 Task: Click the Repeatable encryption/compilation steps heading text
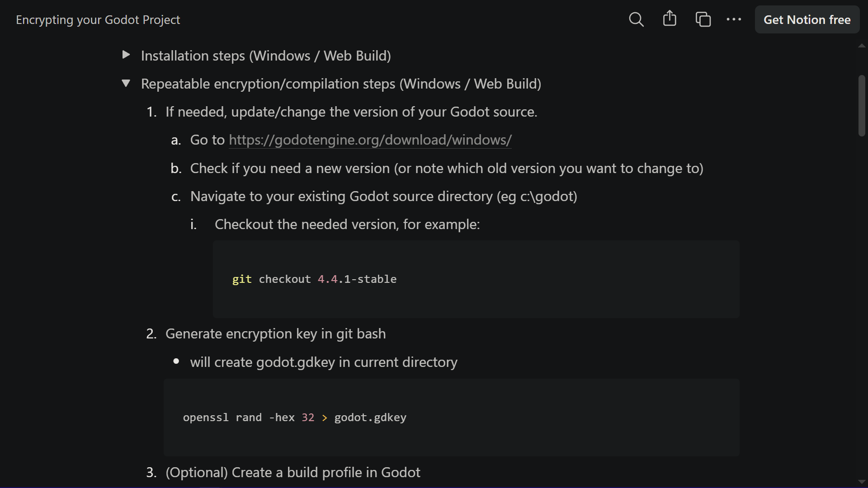pyautogui.click(x=341, y=84)
